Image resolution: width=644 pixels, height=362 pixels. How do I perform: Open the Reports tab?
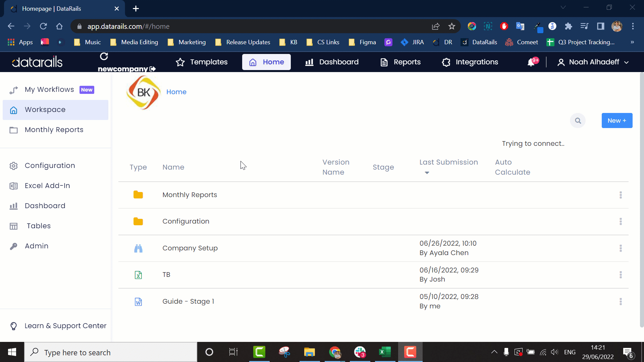(x=400, y=62)
